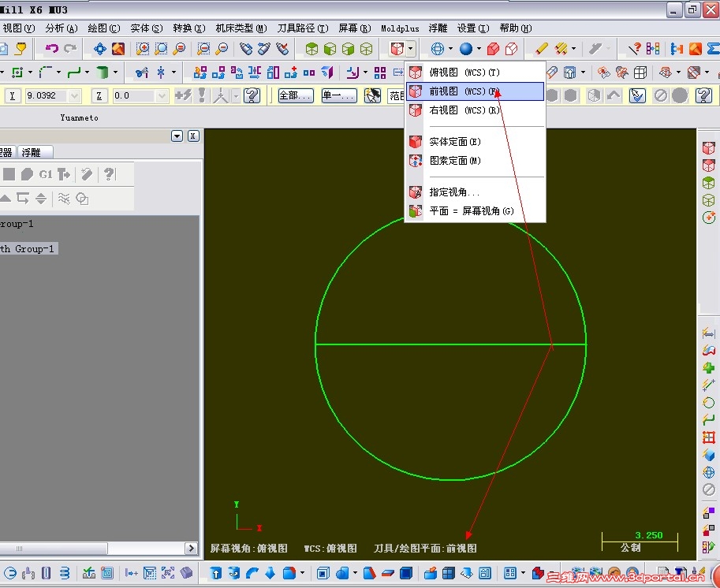Click the Trim/break scissors icon

142,72
